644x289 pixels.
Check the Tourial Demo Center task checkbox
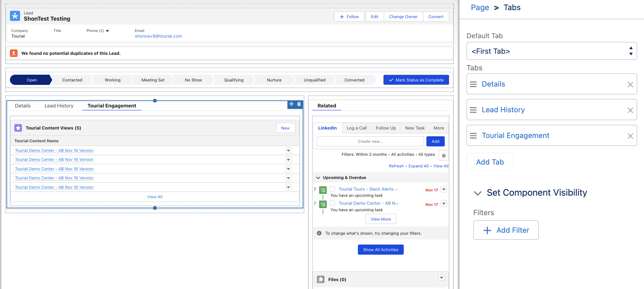[x=332, y=203]
